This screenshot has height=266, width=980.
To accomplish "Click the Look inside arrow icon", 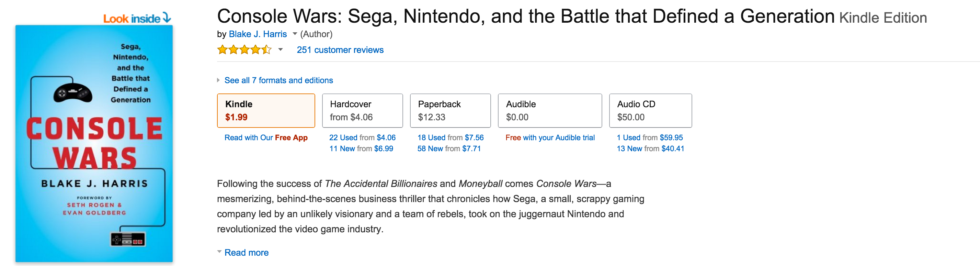I will [x=166, y=18].
